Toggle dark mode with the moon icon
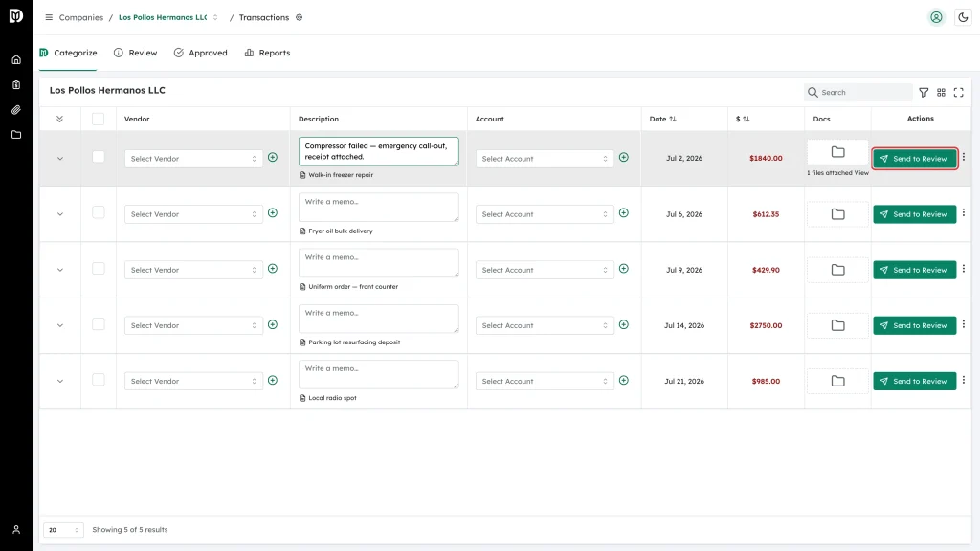980x551 pixels. (x=963, y=17)
